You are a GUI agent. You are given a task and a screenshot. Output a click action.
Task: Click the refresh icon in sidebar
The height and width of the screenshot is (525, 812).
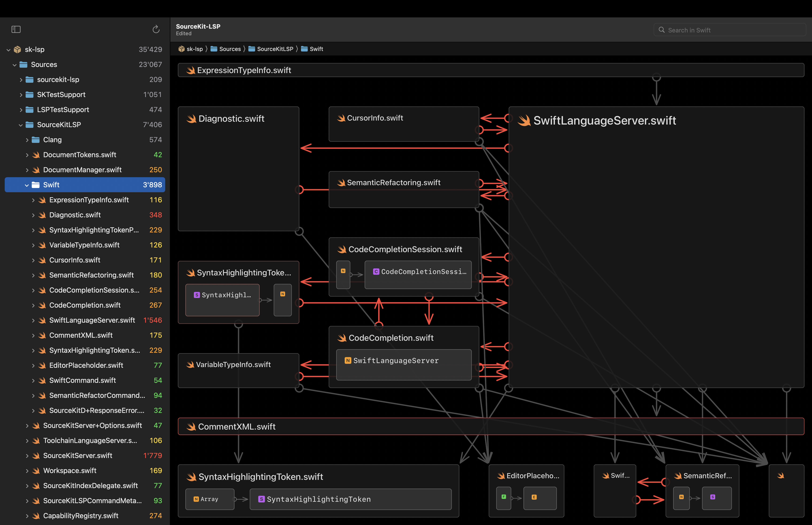pos(156,30)
